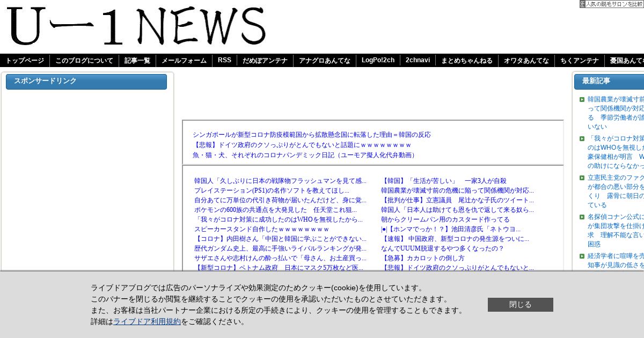Open the シンガポールが新型コロナ防疫模範国 headline
Viewport: 644px width, 338px height.
point(312,135)
